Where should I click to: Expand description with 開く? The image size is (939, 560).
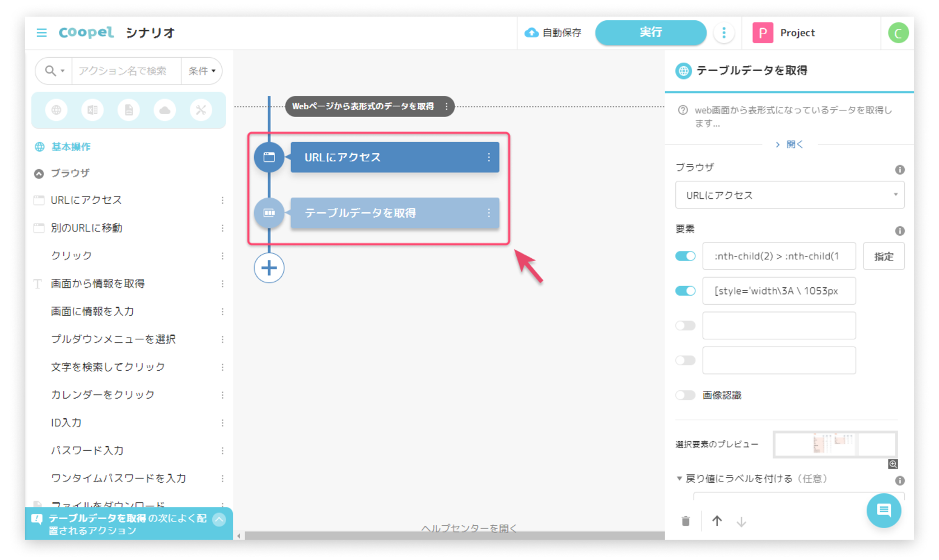pyautogui.click(x=789, y=144)
